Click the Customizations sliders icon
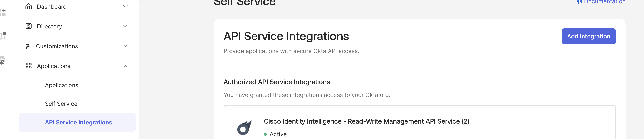Image resolution: width=644 pixels, height=139 pixels. (x=28, y=46)
